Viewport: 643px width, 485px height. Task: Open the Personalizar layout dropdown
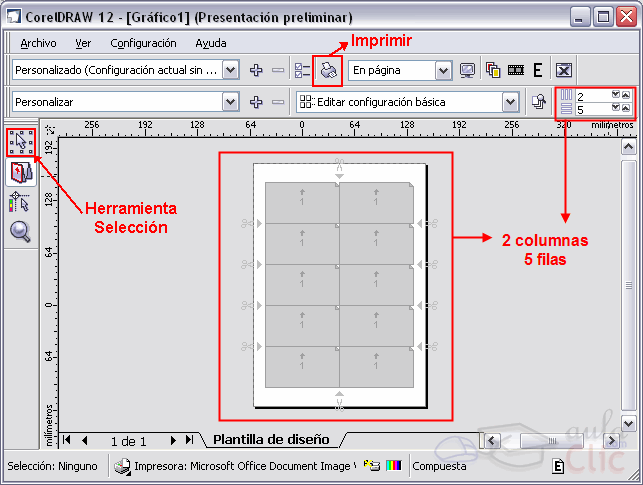click(230, 102)
